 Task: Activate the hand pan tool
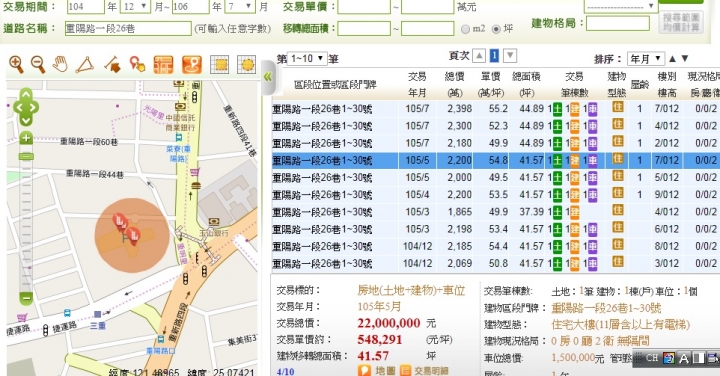(60, 65)
